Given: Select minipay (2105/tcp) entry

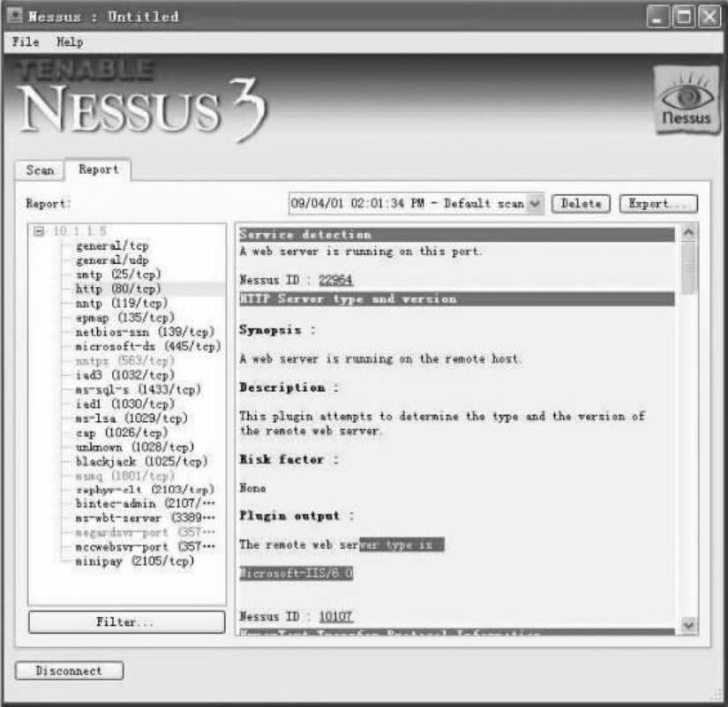Looking at the screenshot, I should pos(135,561).
